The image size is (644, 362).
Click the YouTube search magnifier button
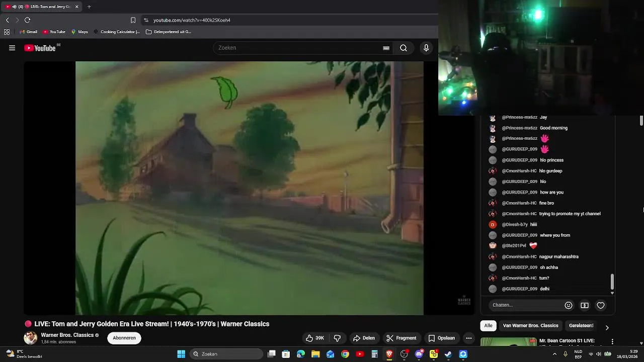(404, 48)
